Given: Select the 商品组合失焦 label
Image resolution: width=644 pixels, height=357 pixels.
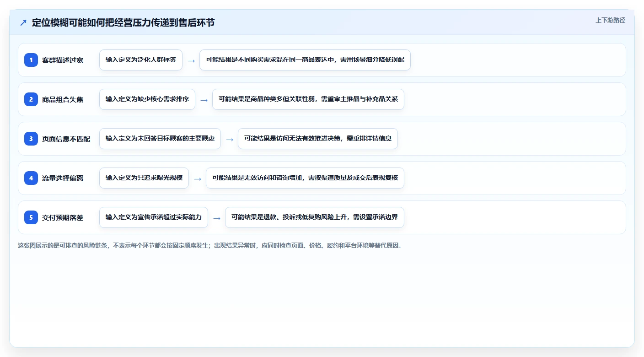Looking at the screenshot, I should click(63, 99).
